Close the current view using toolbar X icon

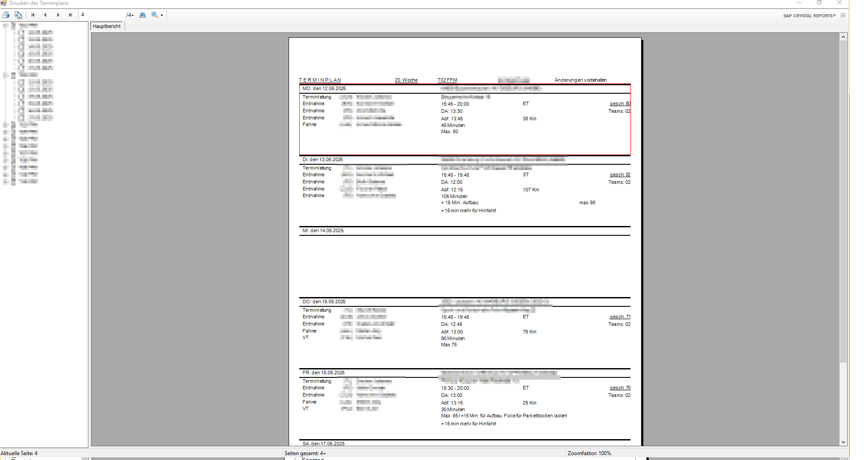pos(843,15)
